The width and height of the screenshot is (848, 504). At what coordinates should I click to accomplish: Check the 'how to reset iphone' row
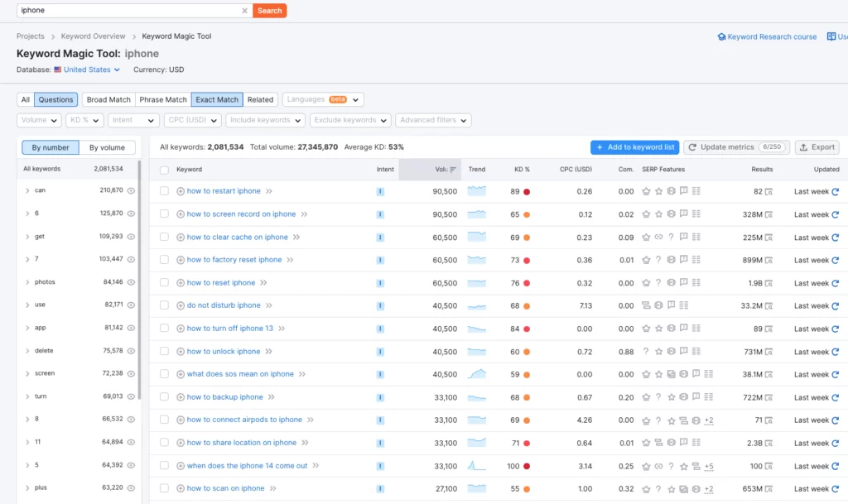[165, 283]
